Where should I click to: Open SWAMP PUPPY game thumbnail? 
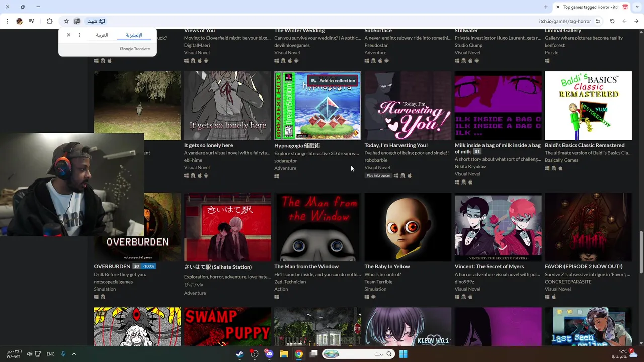(227, 326)
